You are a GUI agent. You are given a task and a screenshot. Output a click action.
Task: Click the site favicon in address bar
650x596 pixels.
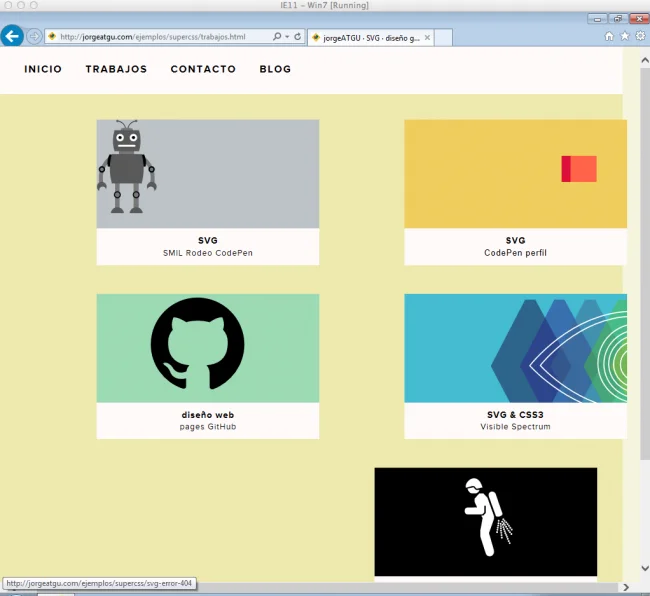(52, 36)
